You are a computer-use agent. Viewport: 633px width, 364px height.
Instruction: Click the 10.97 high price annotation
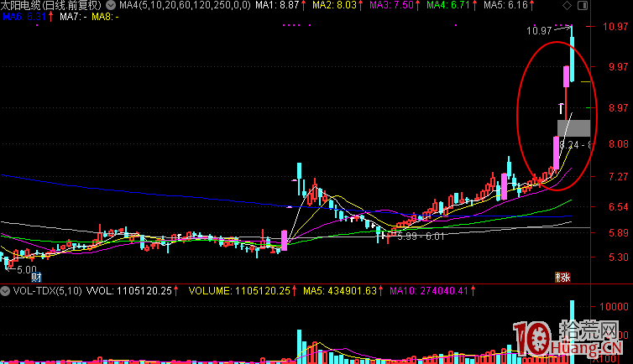(x=539, y=31)
